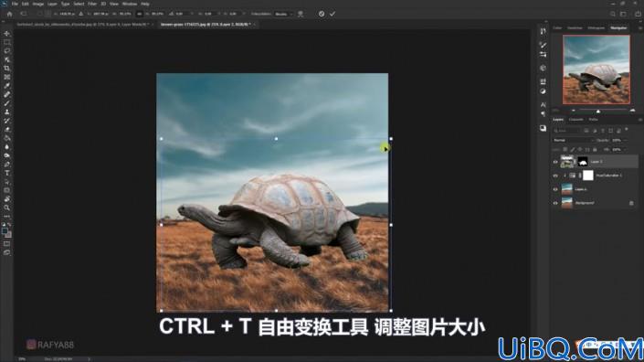This screenshot has height=362, width=644.
Task: Select the Lasso tool
Action: coord(7,50)
